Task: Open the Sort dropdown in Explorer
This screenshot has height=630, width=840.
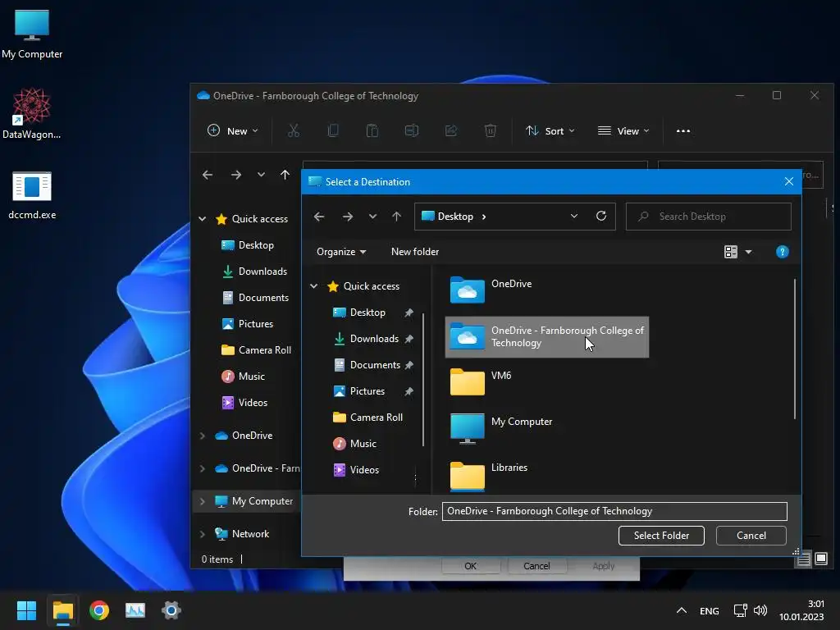Action: pos(550,130)
